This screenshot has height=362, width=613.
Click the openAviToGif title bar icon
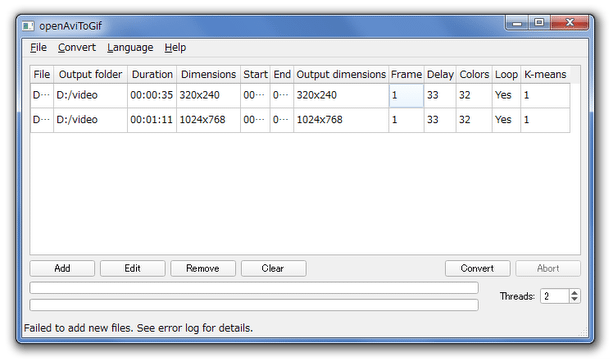28,26
